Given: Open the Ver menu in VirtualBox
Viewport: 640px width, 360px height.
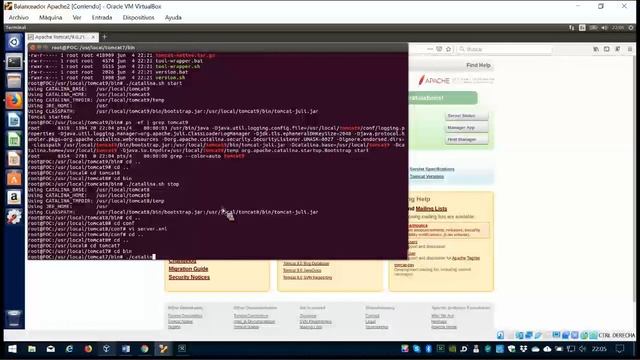Looking at the screenshot, I should click(x=77, y=18).
